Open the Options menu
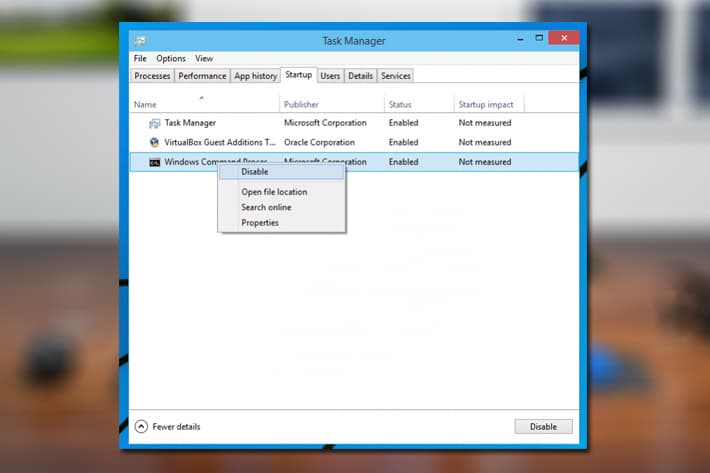 pos(171,58)
